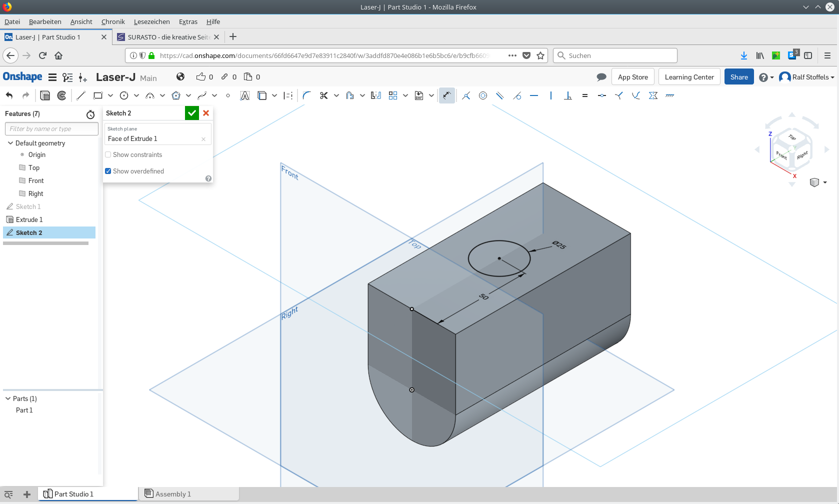
Task: Activate the Trim scissors tool
Action: click(323, 95)
